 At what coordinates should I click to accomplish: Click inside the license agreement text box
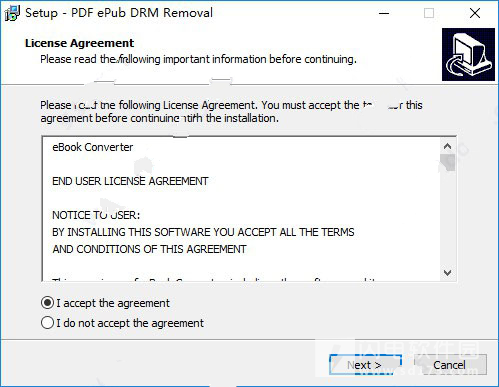pos(241,209)
